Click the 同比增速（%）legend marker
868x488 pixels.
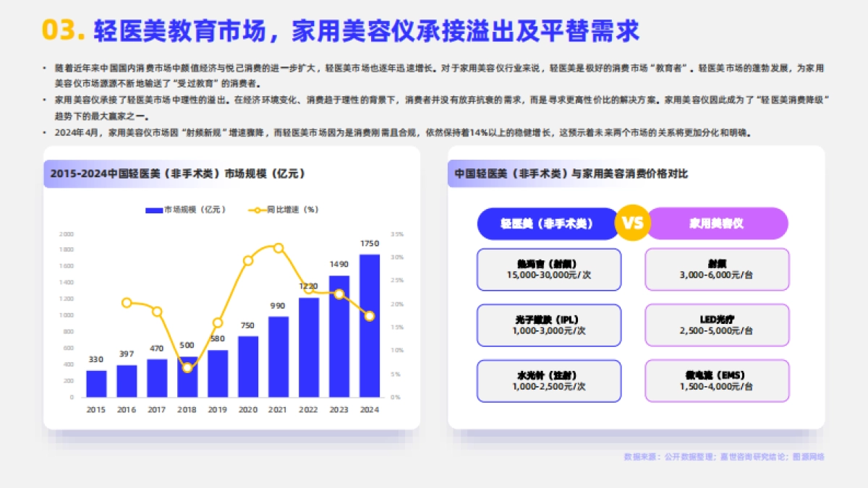[x=257, y=209]
